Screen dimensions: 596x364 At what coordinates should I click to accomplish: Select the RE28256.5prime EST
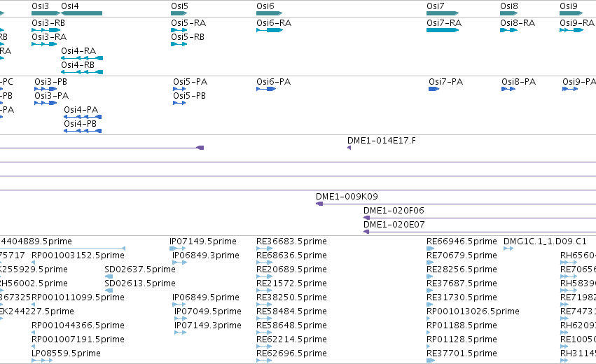pyautogui.click(x=430, y=276)
